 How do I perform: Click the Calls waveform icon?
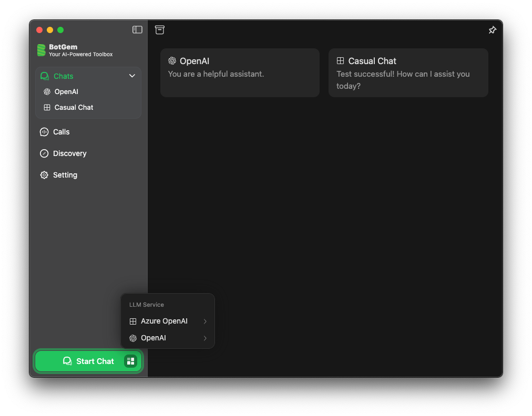pos(44,132)
